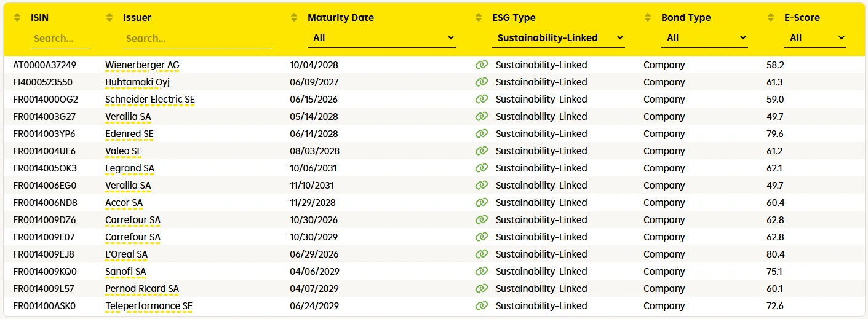Select the Sanofi SA issuer link
This screenshot has width=868, height=319.
click(125, 272)
